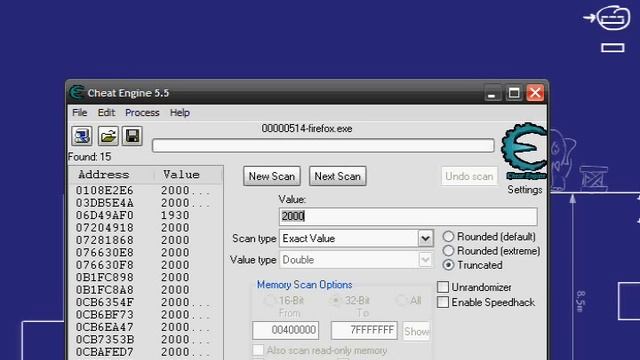Enable the Unrandomizer checkbox
The width and height of the screenshot is (640, 360).
443,287
